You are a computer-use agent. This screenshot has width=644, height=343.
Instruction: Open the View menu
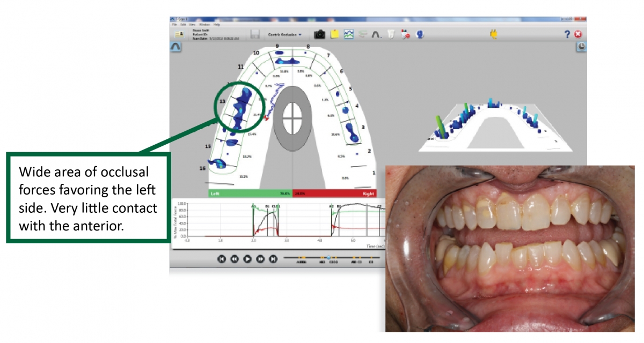tap(192, 25)
